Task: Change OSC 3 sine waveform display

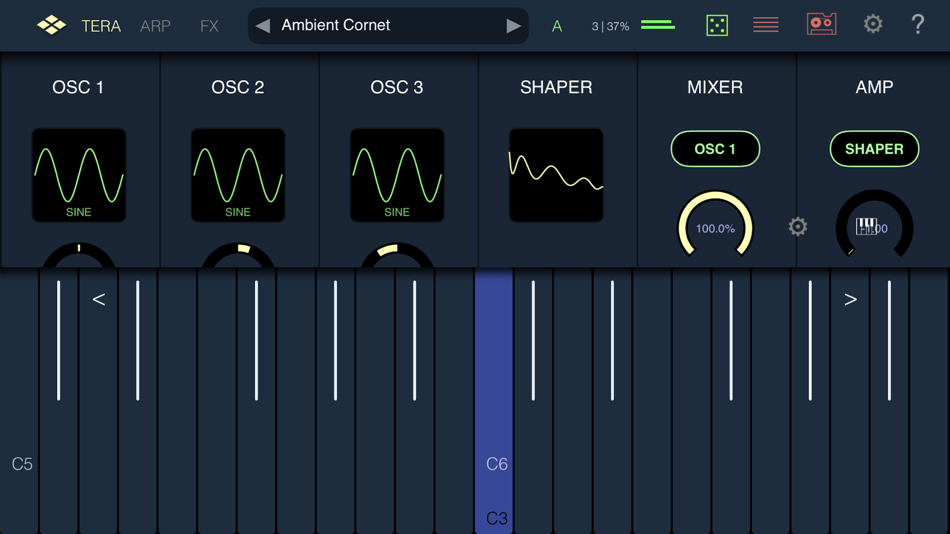Action: 397,175
